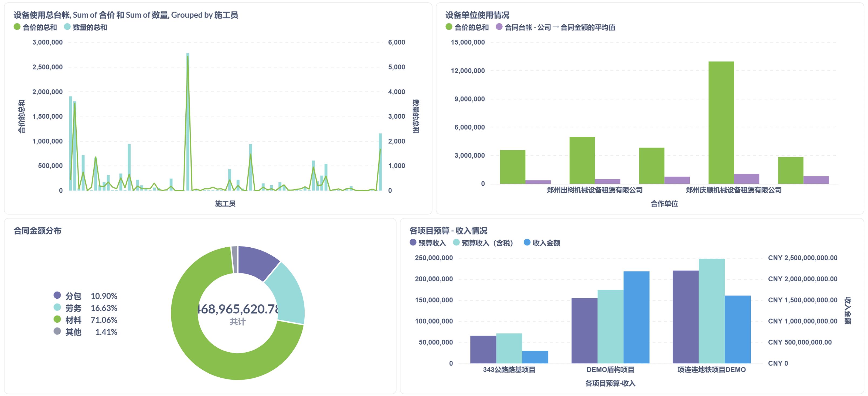
Task: Click green 合价的总和 legend dot in equipment ledger chart
Action: point(17,27)
